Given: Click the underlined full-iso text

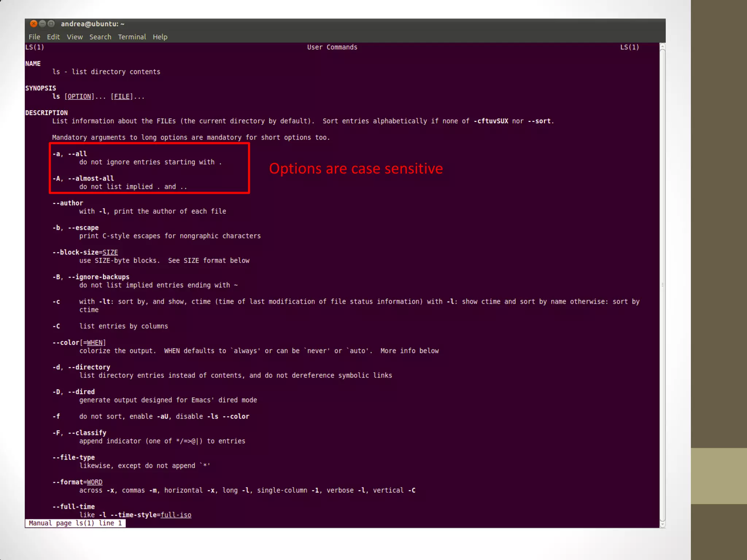Looking at the screenshot, I should click(176, 515).
